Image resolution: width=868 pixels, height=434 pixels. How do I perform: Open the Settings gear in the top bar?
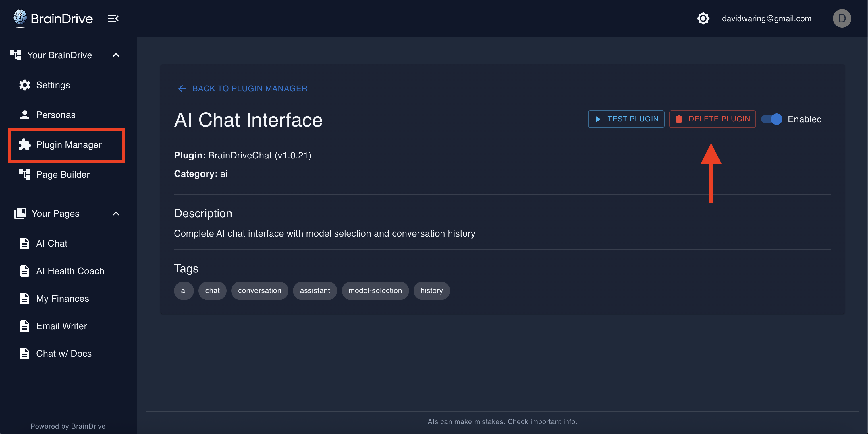[703, 18]
